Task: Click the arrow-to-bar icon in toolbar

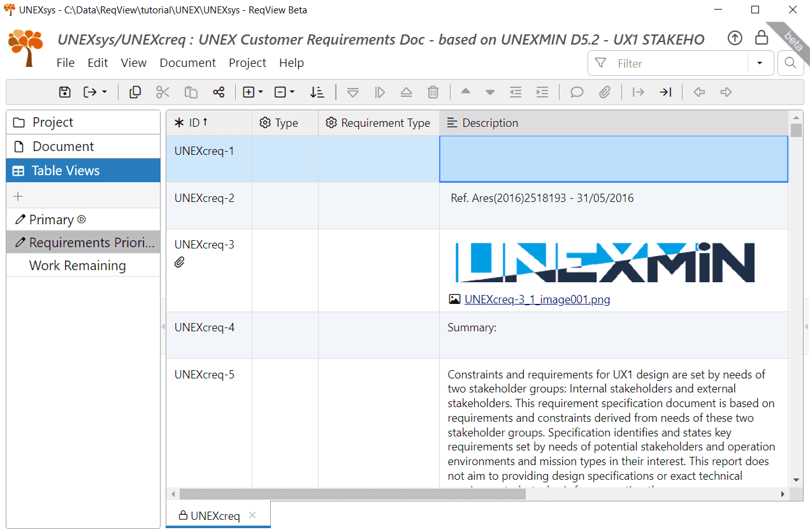Action: pyautogui.click(x=665, y=92)
